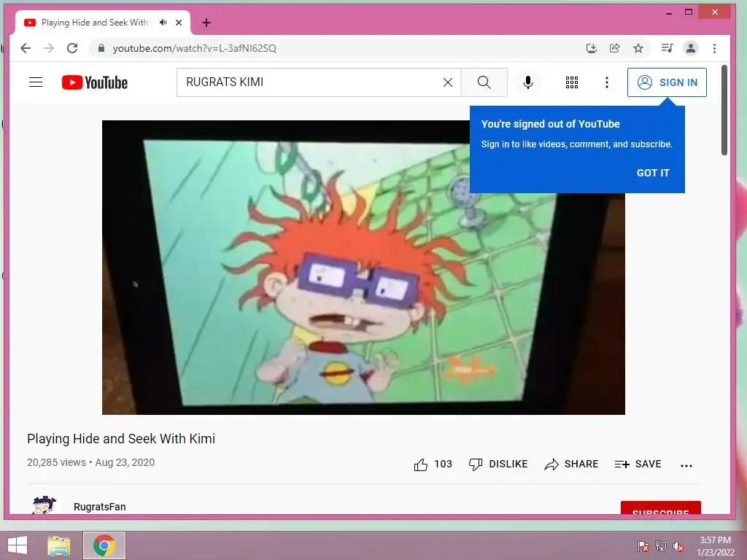Dismiss the popup with GOT IT
Image resolution: width=747 pixels, height=560 pixels.
653,173
